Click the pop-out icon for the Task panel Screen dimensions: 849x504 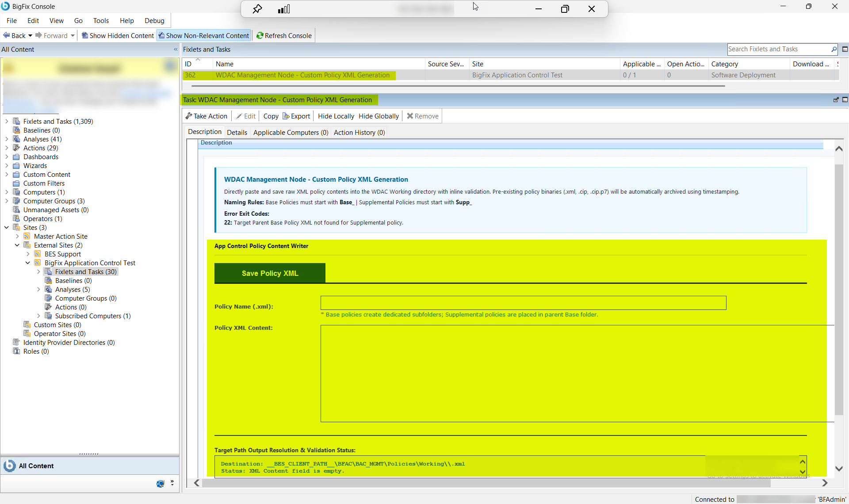[x=836, y=100]
